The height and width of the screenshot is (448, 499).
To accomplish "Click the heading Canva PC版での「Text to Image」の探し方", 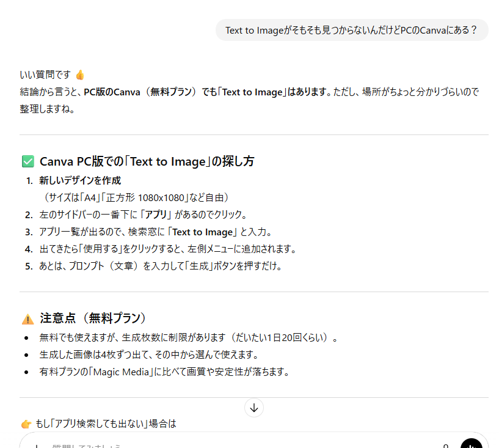I will [x=147, y=161].
